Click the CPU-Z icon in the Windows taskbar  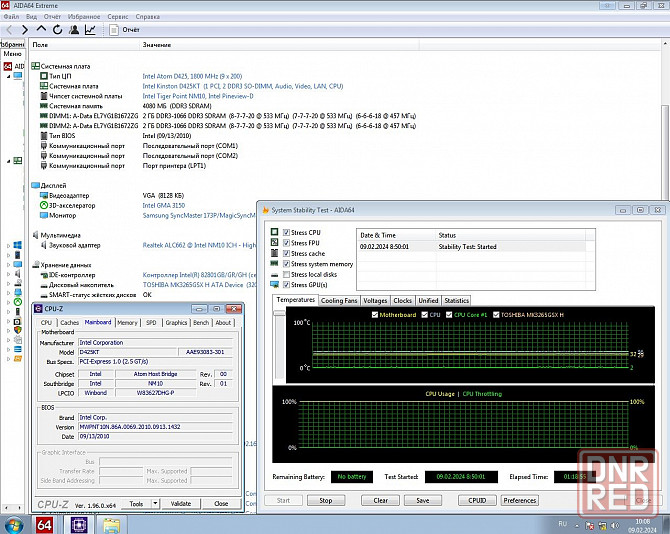click(79, 524)
